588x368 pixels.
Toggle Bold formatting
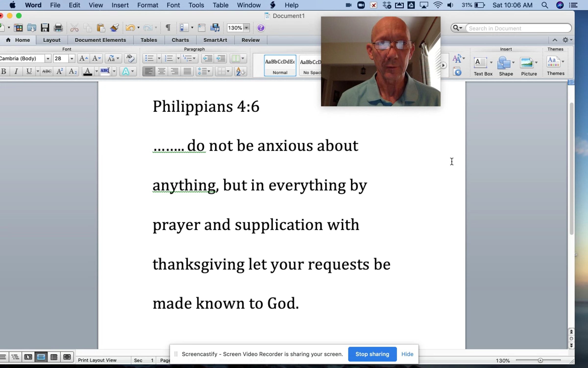(x=4, y=71)
